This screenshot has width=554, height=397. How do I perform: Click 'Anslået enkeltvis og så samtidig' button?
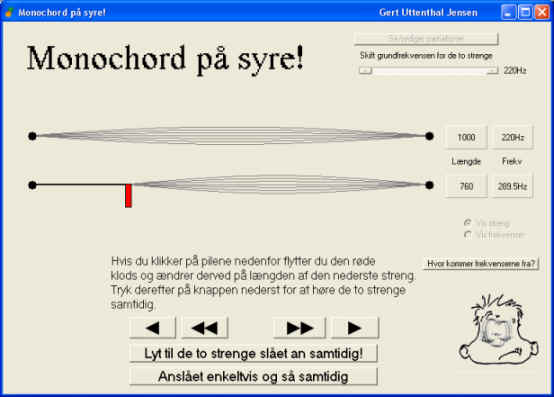(x=253, y=376)
